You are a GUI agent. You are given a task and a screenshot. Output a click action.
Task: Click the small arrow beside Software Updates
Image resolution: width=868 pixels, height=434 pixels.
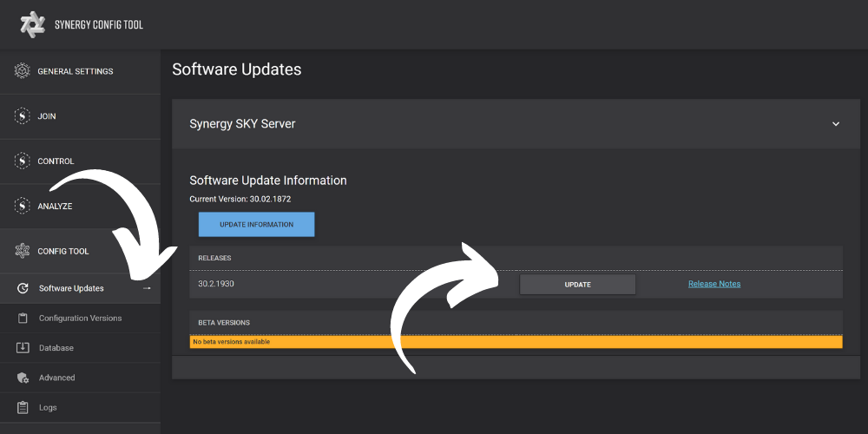(x=147, y=288)
